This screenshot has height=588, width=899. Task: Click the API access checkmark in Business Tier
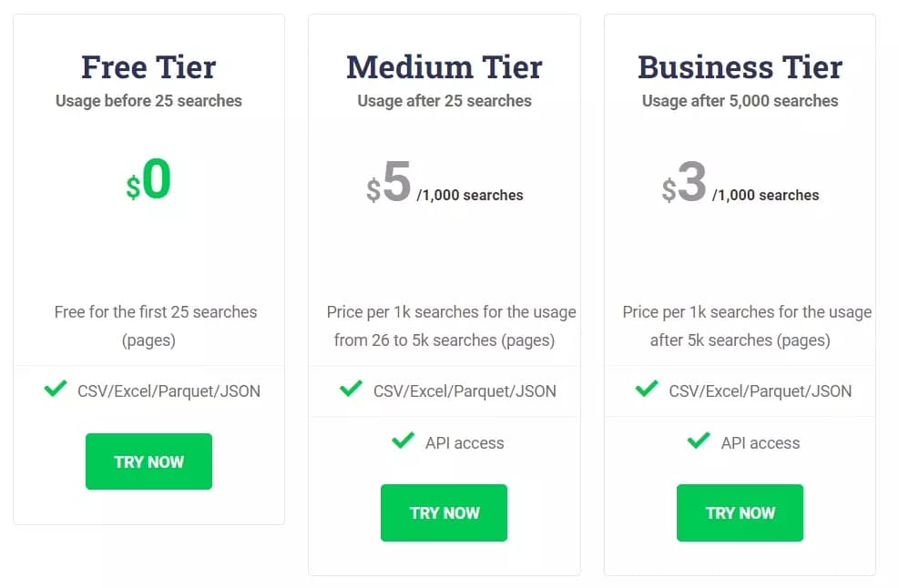coord(698,441)
